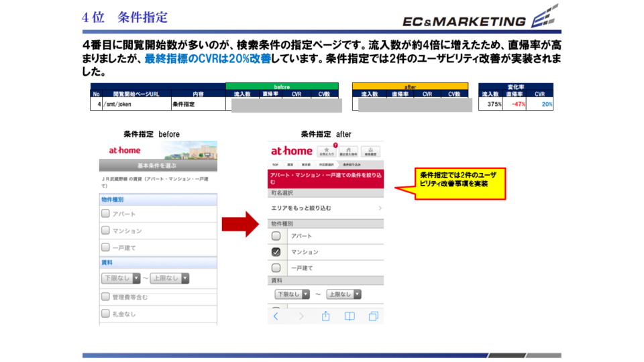Open the 上限なし dropdown in before screen
This screenshot has height=362, width=644.
tap(170, 278)
